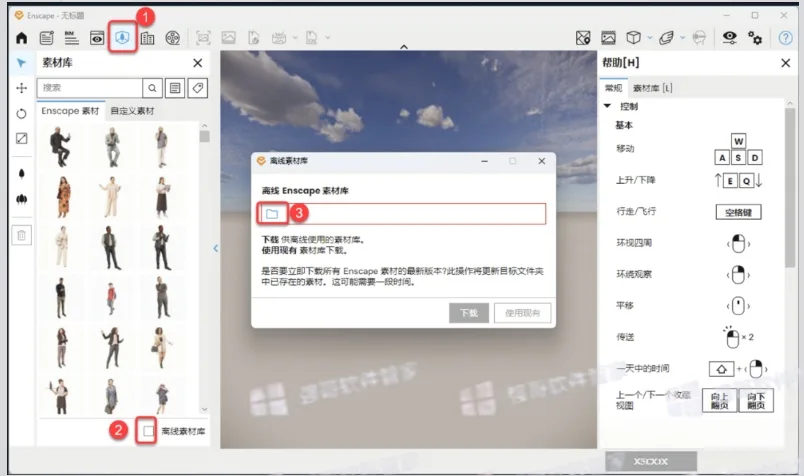The width and height of the screenshot is (804, 476).
Task: Select the move tool in the sidebar
Action: click(22, 88)
